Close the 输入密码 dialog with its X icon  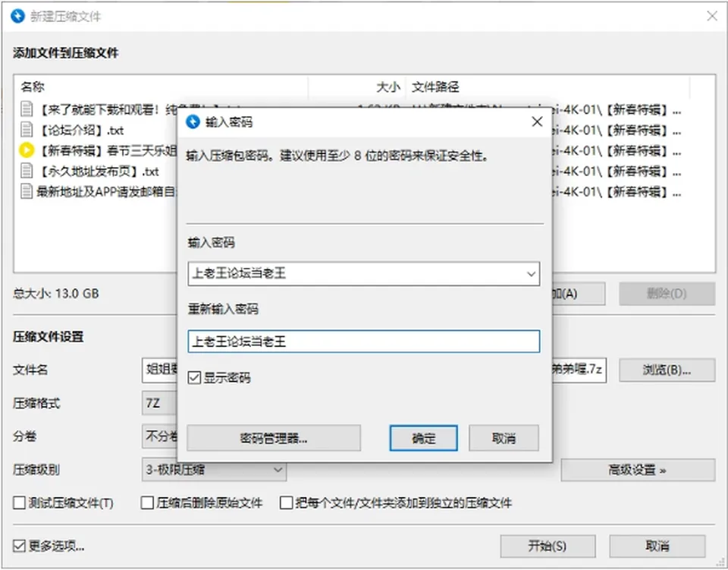click(537, 121)
